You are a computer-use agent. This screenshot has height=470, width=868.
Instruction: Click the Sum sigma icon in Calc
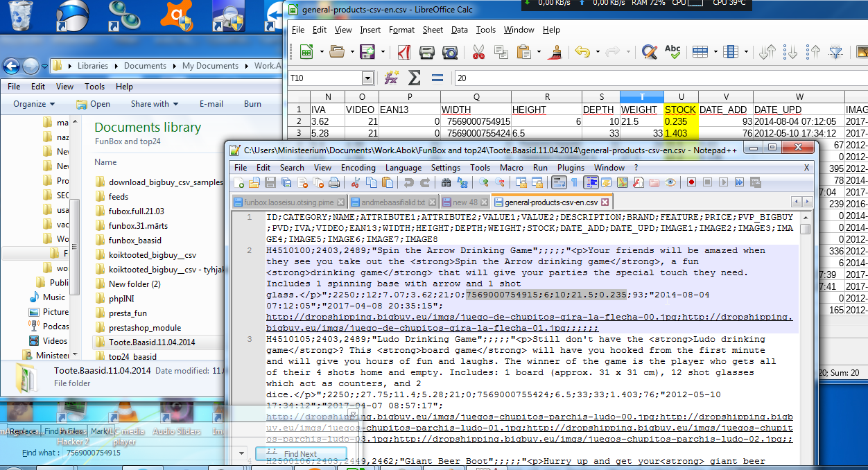tap(415, 78)
